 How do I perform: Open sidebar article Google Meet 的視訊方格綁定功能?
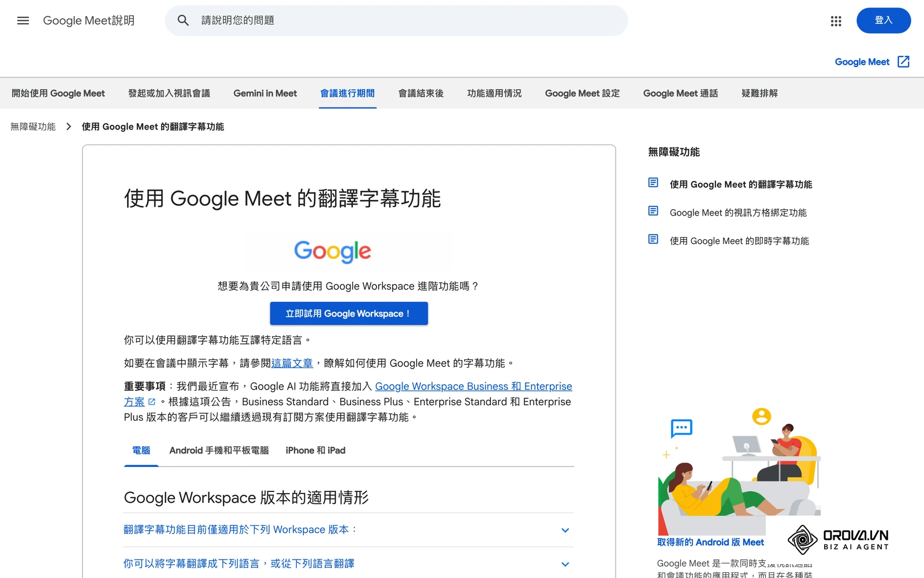click(738, 213)
